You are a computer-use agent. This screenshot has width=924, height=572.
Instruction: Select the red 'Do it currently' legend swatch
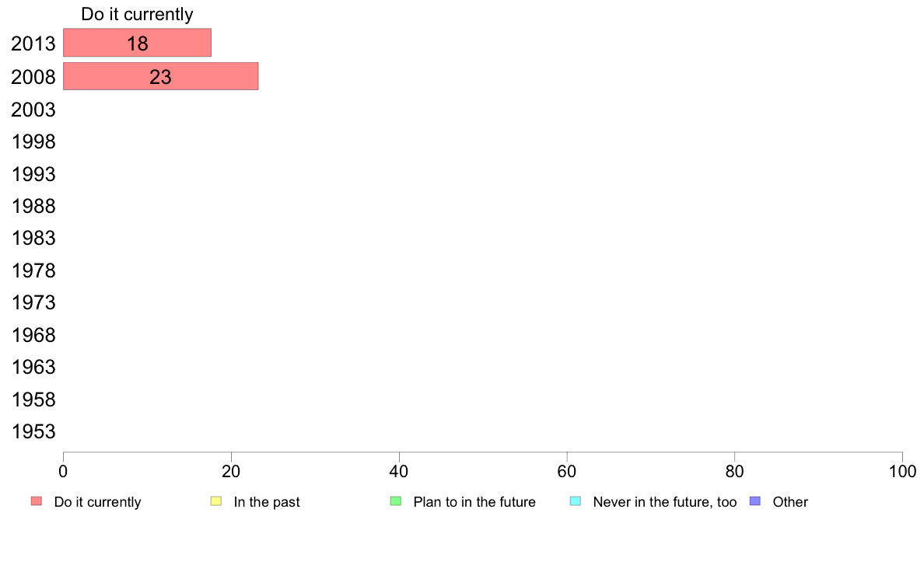(37, 501)
